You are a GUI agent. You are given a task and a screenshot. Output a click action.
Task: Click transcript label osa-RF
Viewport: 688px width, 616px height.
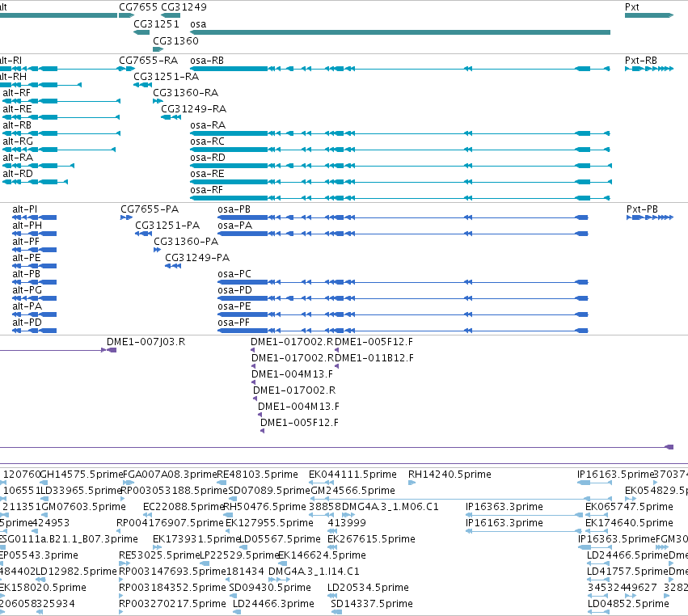click(206, 190)
